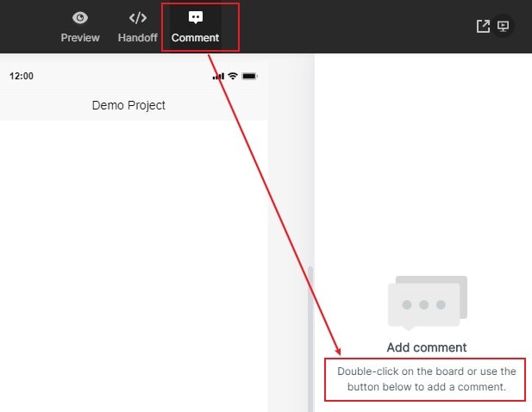Click the 12:00 time in status bar
532x412 pixels.
[22, 76]
